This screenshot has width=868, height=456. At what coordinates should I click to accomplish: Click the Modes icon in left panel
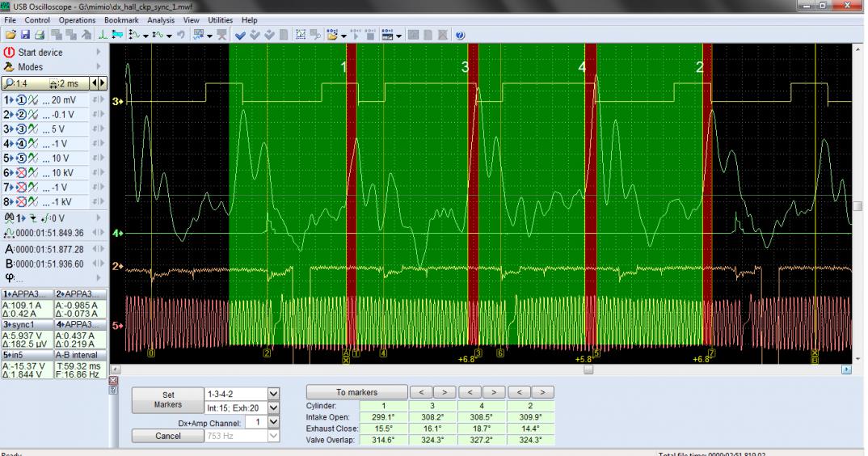click(x=10, y=67)
